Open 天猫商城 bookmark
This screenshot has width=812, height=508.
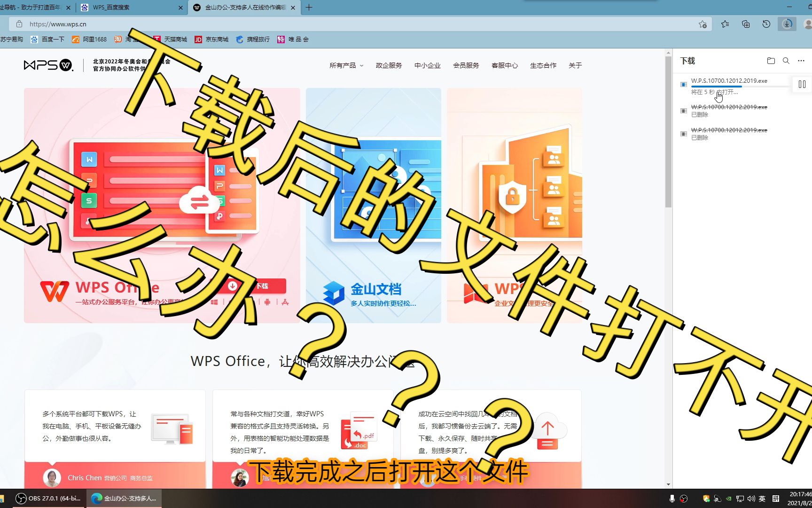(171, 40)
